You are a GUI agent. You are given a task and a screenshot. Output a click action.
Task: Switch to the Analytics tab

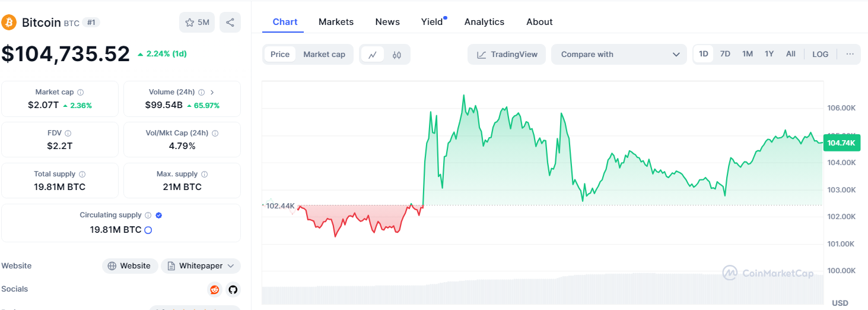coord(484,22)
